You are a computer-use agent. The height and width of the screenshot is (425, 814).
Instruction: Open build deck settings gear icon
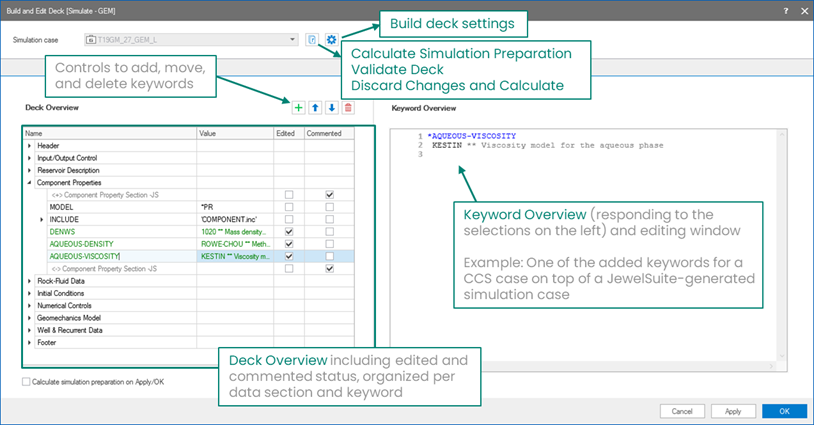[330, 40]
